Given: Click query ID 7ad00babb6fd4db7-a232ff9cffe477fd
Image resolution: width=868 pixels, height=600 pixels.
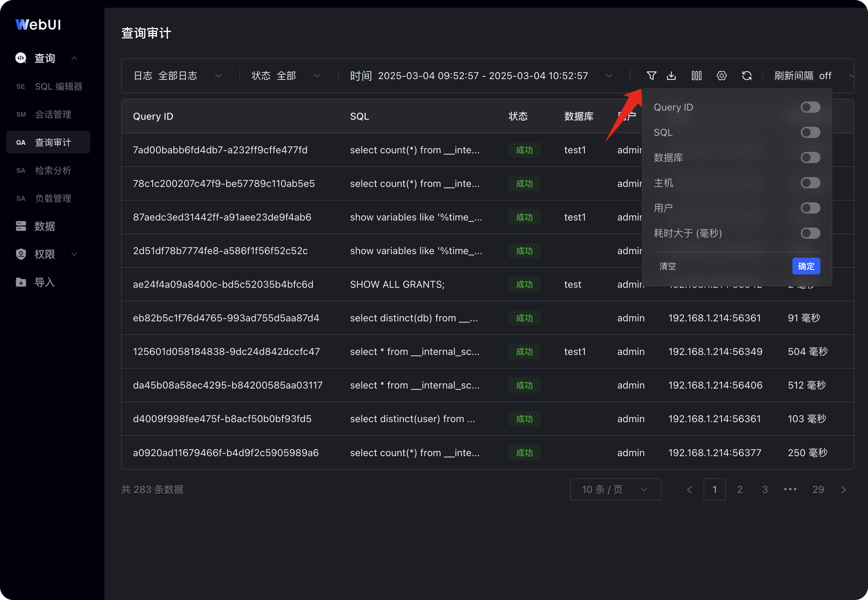Looking at the screenshot, I should [220, 149].
